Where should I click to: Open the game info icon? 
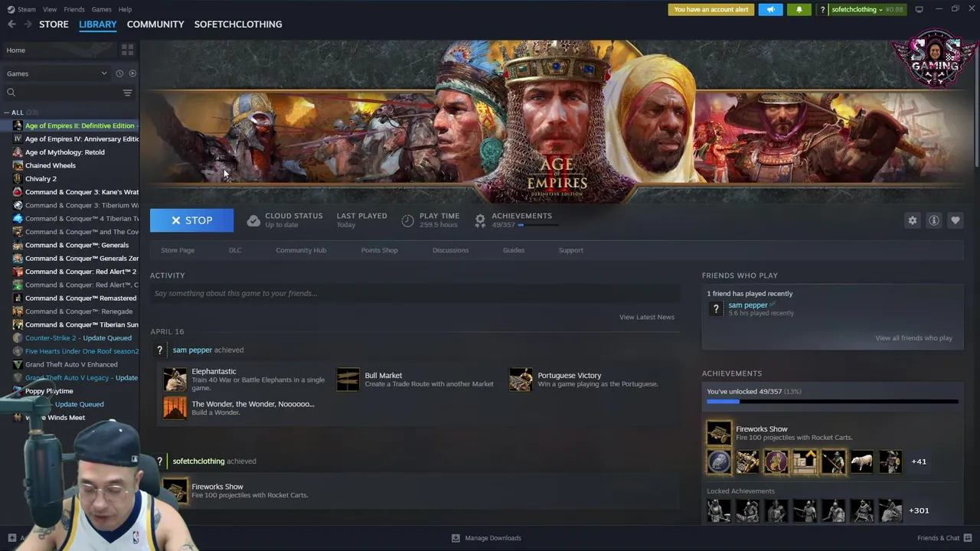click(933, 220)
